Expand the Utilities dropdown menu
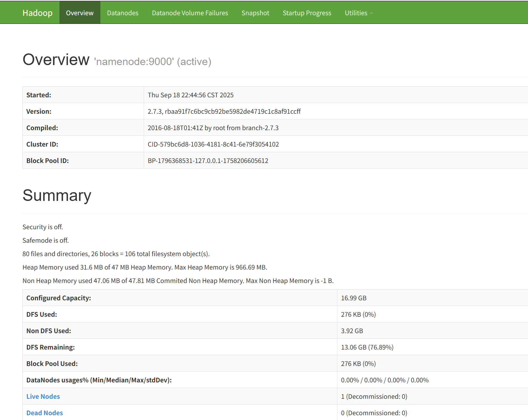528x420 pixels. coord(359,13)
